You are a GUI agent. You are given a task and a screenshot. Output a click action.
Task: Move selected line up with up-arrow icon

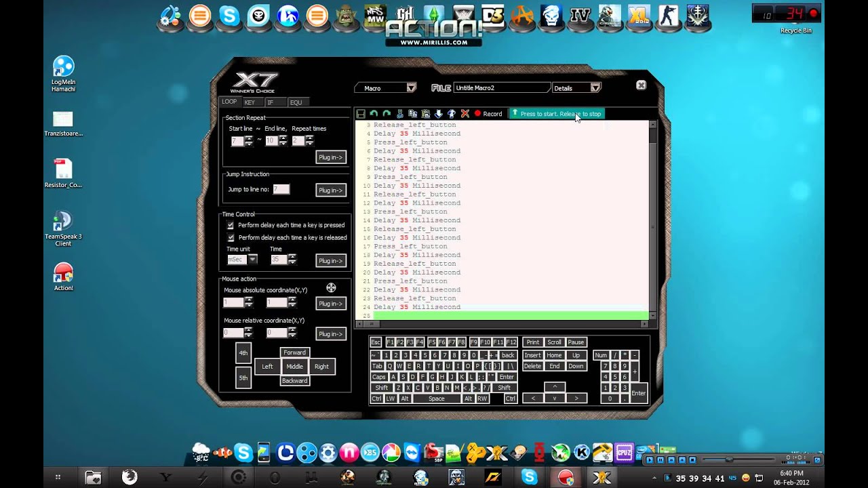point(452,114)
